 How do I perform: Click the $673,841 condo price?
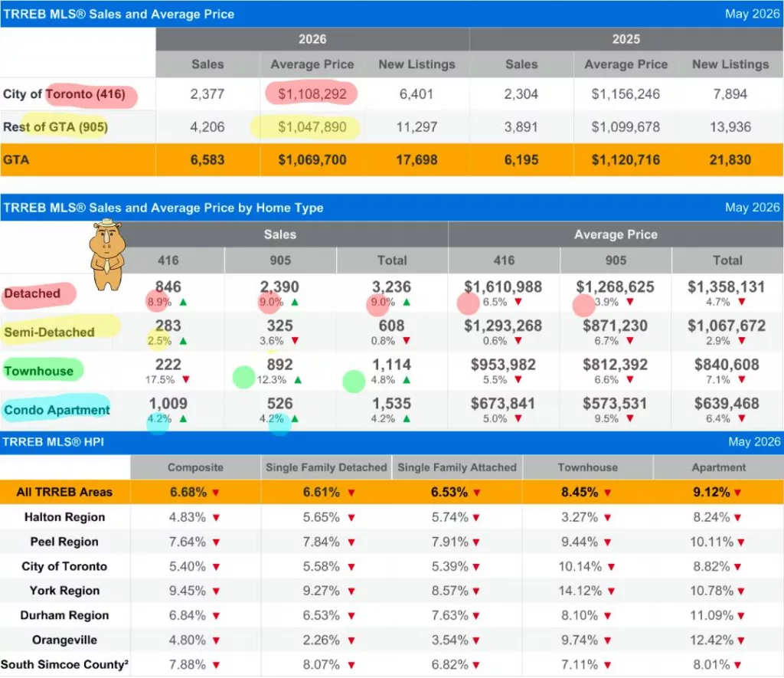[503, 404]
